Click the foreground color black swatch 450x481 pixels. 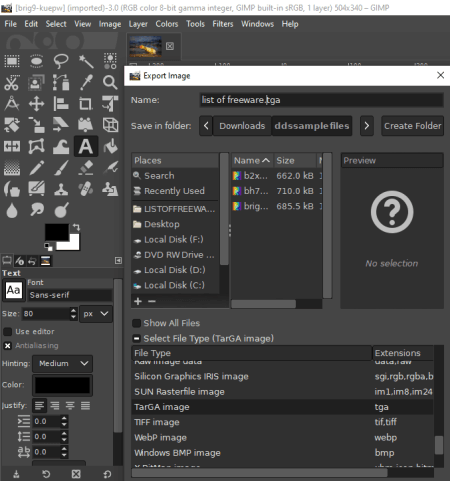click(x=56, y=231)
